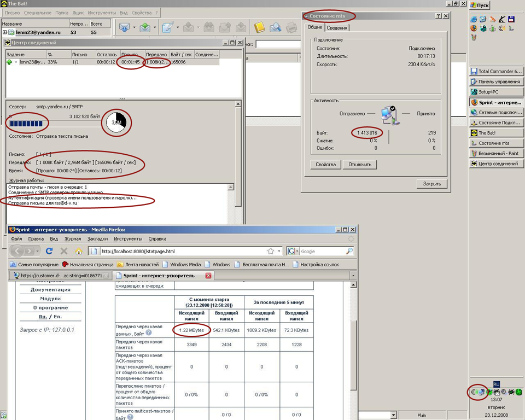Close the Sprint Firefox tab
The height and width of the screenshot is (420, 525).
coord(208,276)
